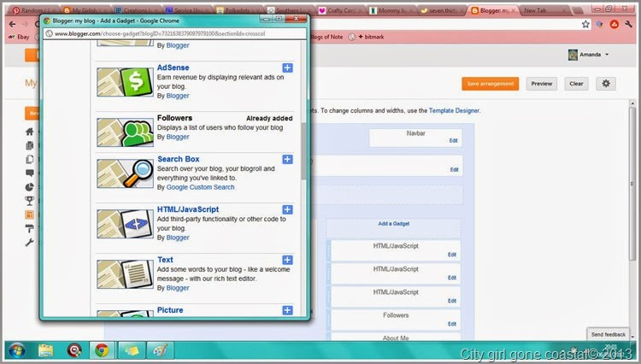Open the Posts icon in Blogger sidebar

(x=29, y=145)
